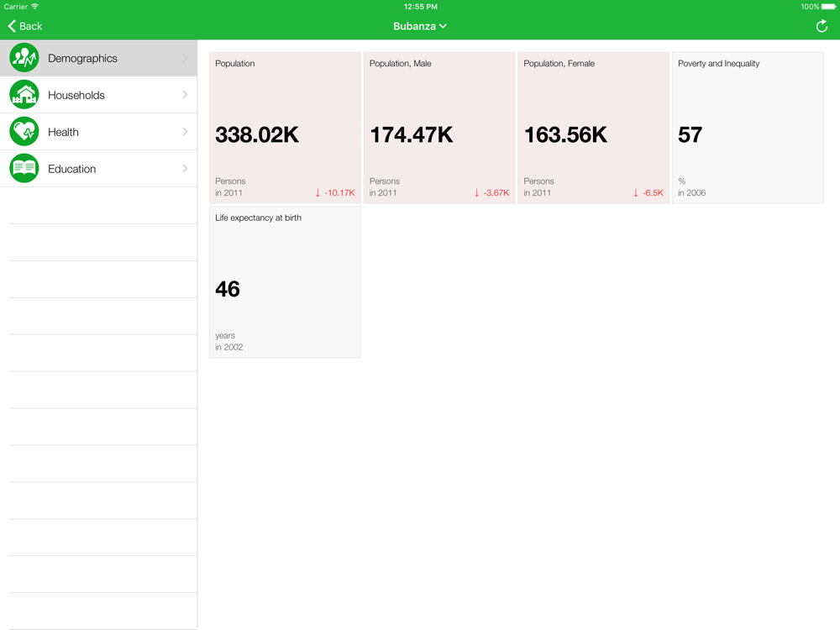This screenshot has width=840, height=630.
Task: Tap the Wi-Fi status icon
Action: (34, 7)
